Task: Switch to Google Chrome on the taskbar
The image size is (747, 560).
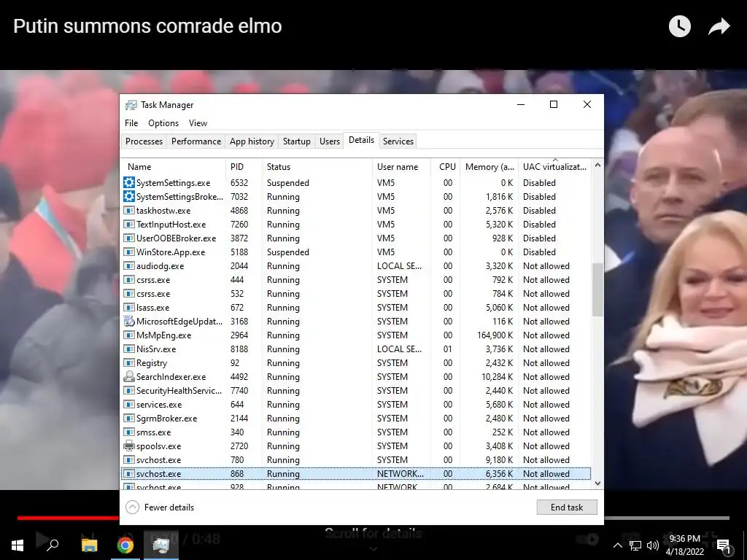Action: (125, 545)
